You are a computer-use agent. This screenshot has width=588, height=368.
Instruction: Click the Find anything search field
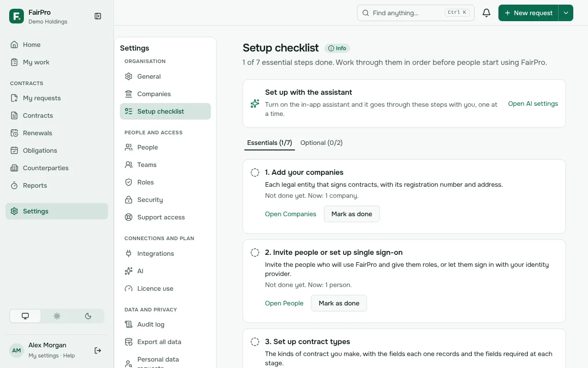click(x=416, y=13)
